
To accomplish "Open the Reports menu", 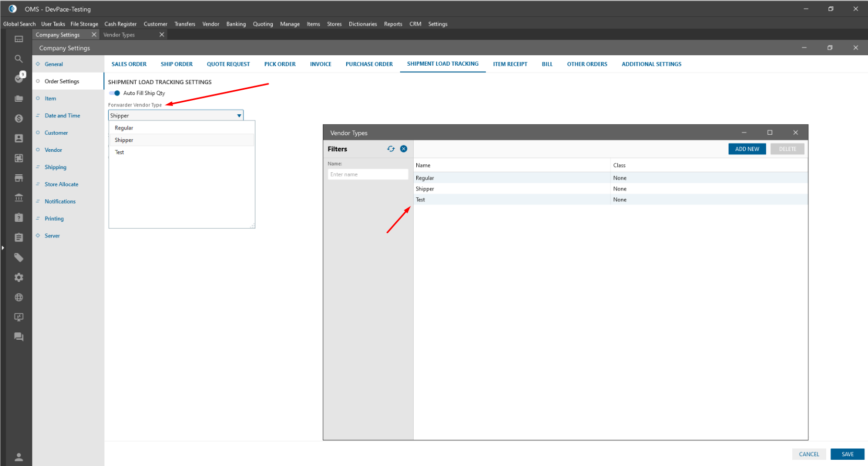I will tap(393, 24).
